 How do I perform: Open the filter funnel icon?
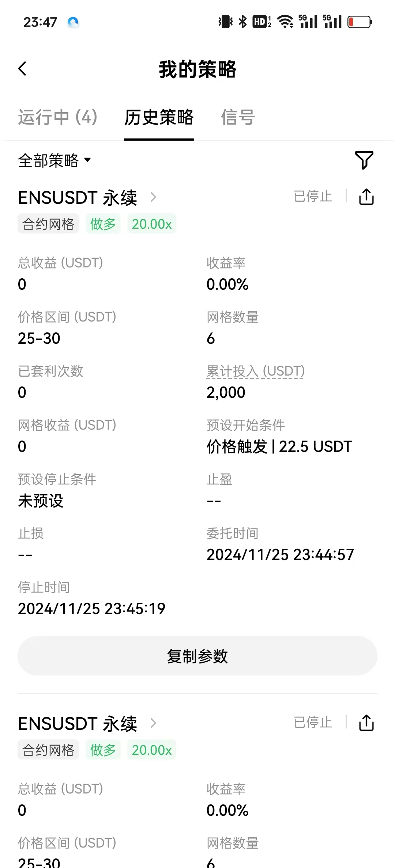point(364,160)
